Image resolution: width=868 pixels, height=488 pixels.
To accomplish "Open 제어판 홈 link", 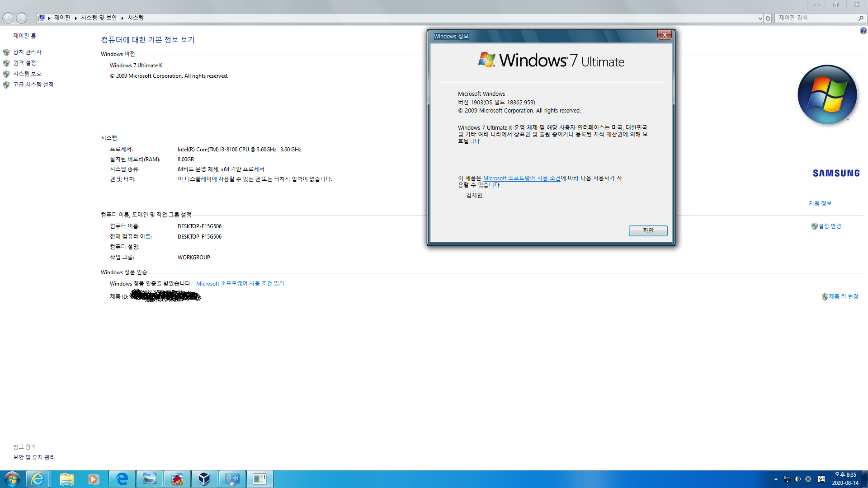I will click(24, 36).
